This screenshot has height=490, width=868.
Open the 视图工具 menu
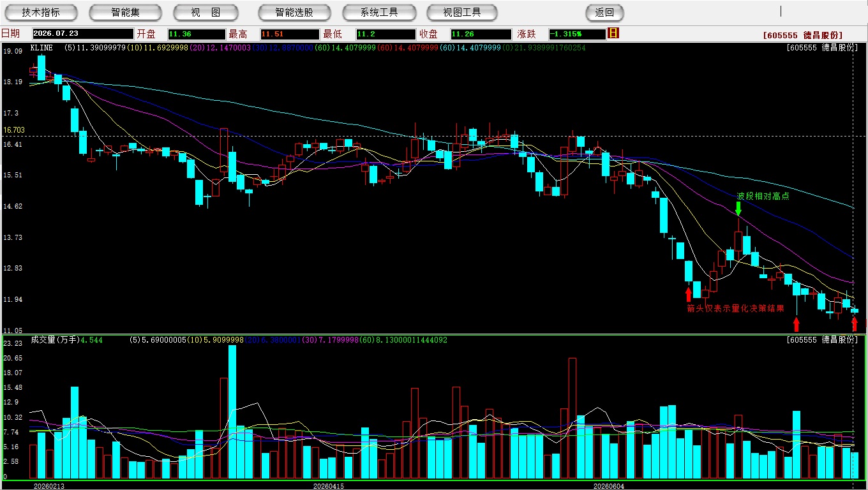[463, 12]
